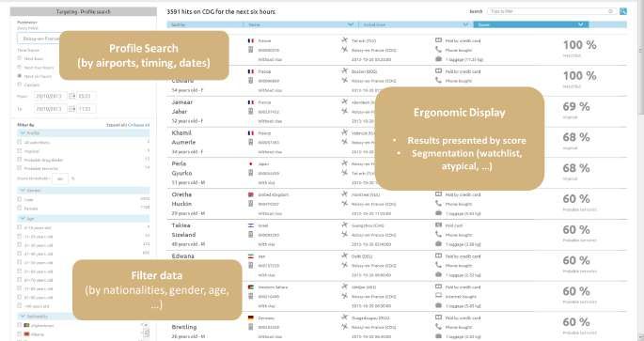The height and width of the screenshot is (341, 644).
Task: Click the departure plane icon next to Tel Aviv
Action: tap(345, 40)
